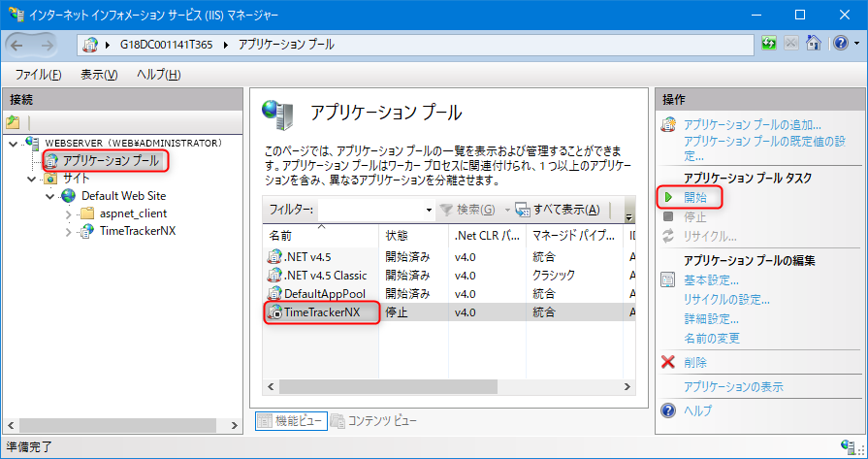Collapse the サイト tree node

pyautogui.click(x=32, y=179)
